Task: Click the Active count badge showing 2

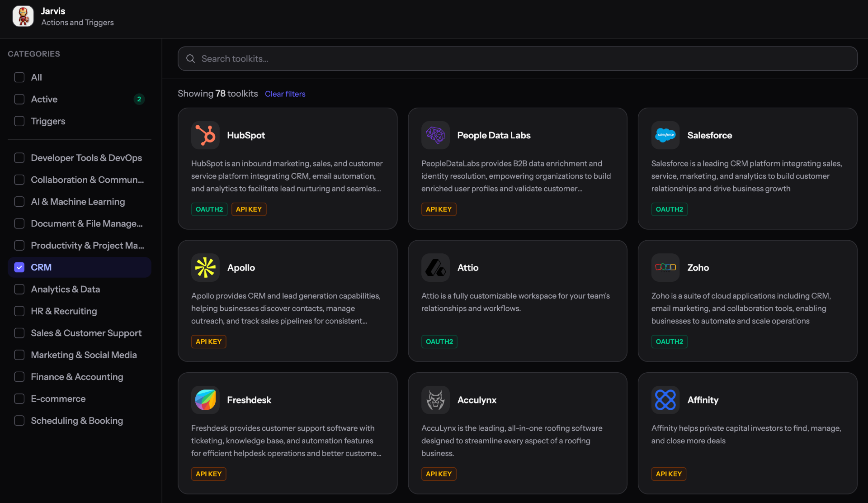Action: pos(139,99)
